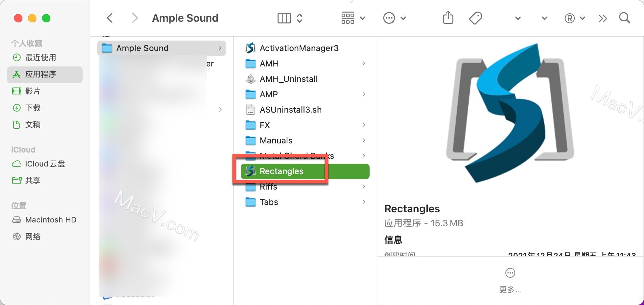Open 网络 in sidebar
This screenshot has height=305, width=644.
coord(45,236)
